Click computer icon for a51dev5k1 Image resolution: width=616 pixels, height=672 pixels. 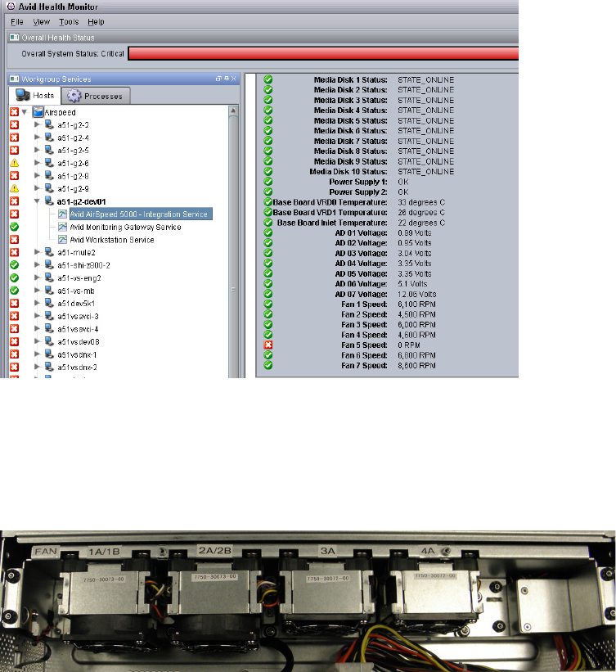[49, 303]
